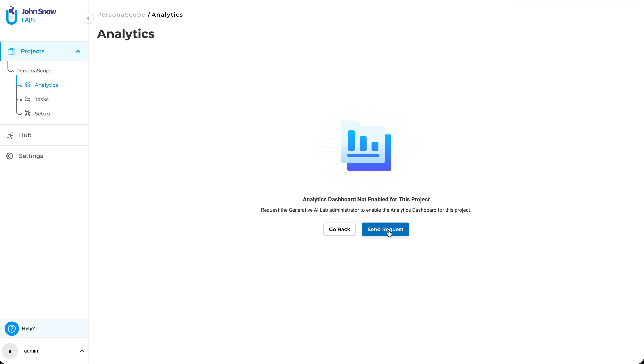The width and height of the screenshot is (644, 364).
Task: Click the Help question mark icon
Action: pyautogui.click(x=11, y=328)
